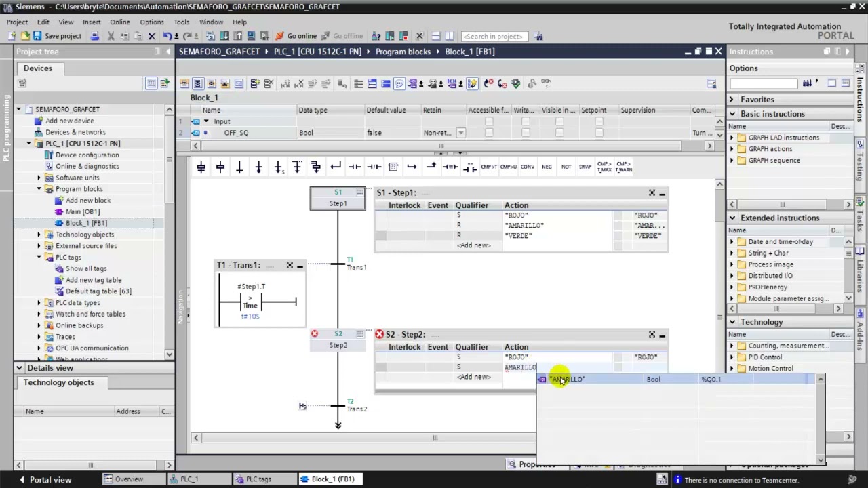Toggle Accessible checkbox in Input row
Viewport: 868px width, 488px height.
tap(489, 121)
